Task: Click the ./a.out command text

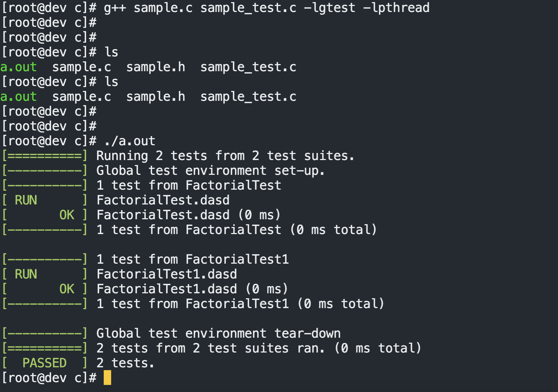Action: point(129,141)
